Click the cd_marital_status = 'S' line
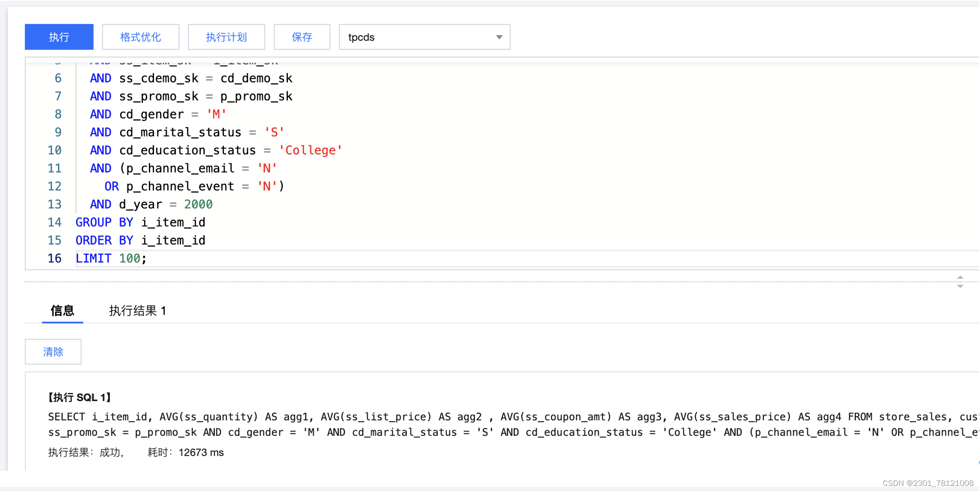Image resolution: width=980 pixels, height=491 pixels. pos(187,133)
